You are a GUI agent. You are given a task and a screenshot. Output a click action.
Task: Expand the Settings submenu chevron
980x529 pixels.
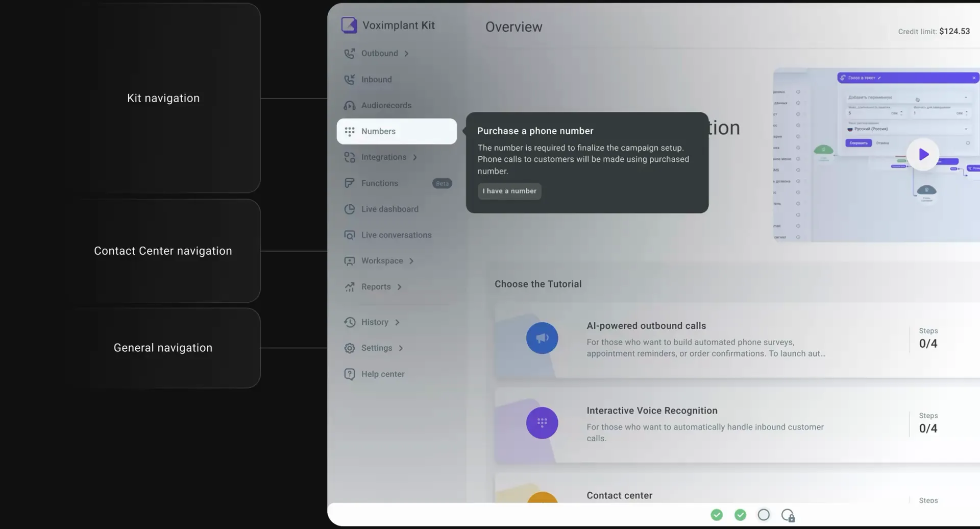(401, 348)
